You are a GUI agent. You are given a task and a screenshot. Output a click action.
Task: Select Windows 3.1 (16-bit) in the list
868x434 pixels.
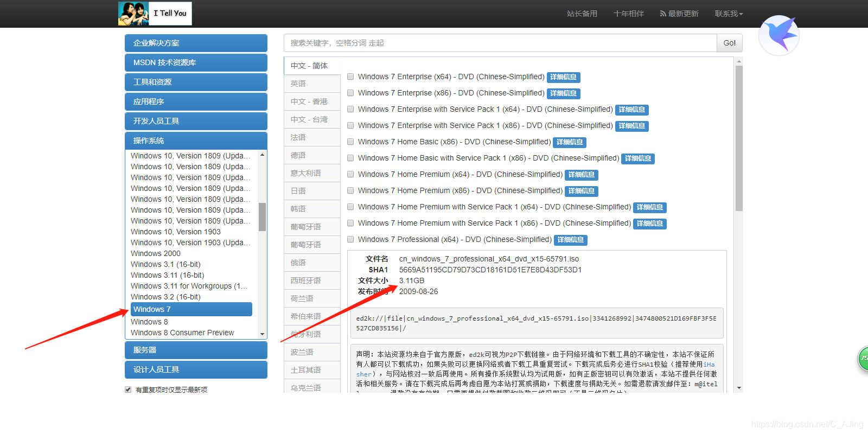[165, 264]
